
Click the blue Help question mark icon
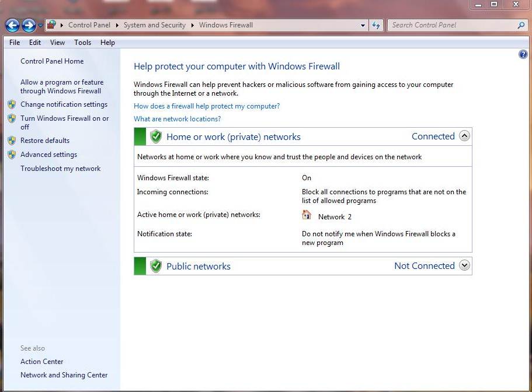523,54
